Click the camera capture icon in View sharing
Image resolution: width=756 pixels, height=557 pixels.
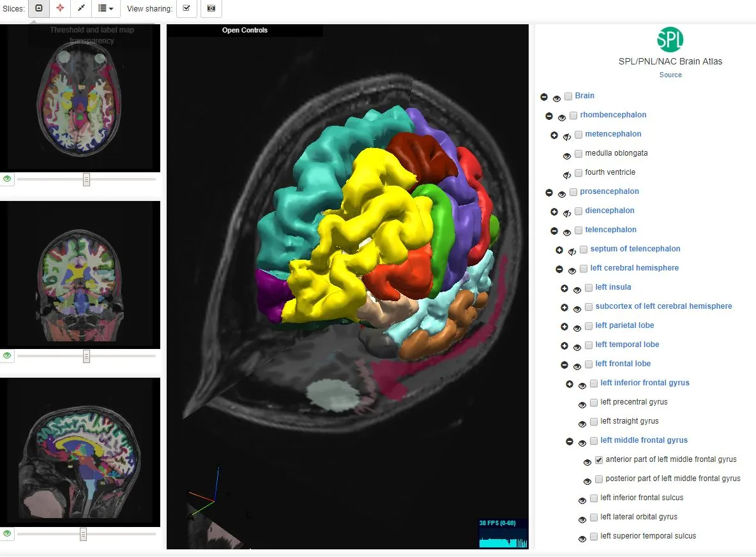211,9
